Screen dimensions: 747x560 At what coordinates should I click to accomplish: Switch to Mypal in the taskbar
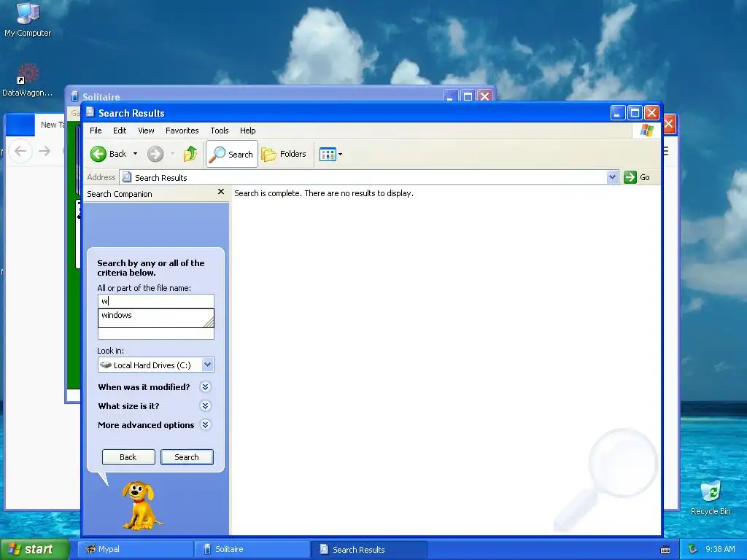pos(135,549)
